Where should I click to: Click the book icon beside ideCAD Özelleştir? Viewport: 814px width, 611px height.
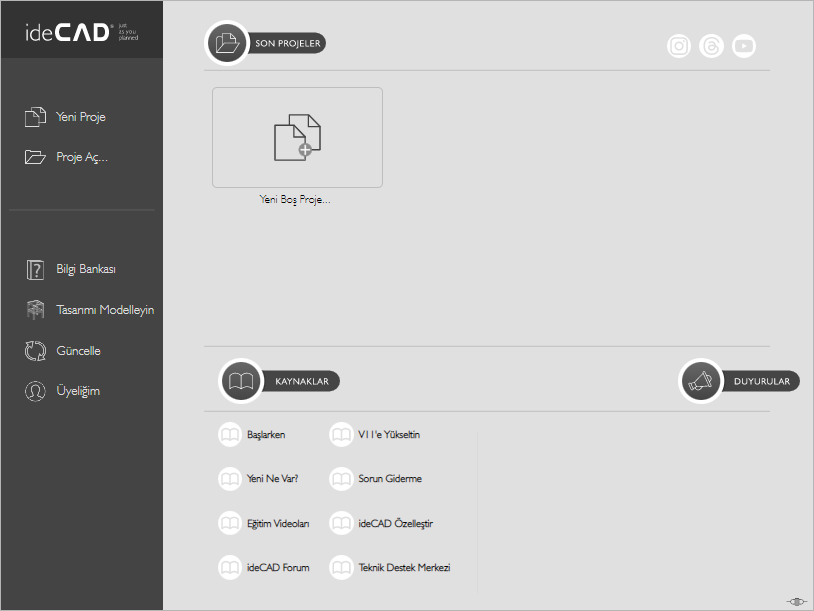click(x=341, y=523)
